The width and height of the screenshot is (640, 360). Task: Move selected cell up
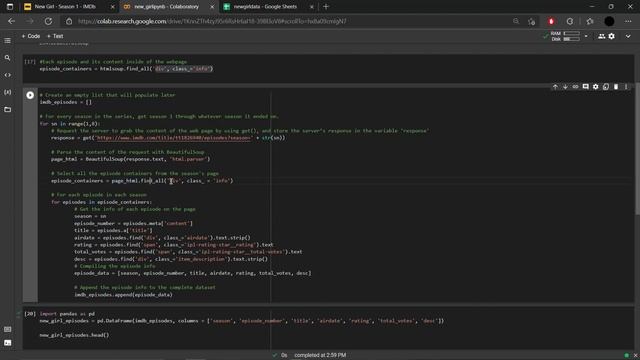coord(555,87)
